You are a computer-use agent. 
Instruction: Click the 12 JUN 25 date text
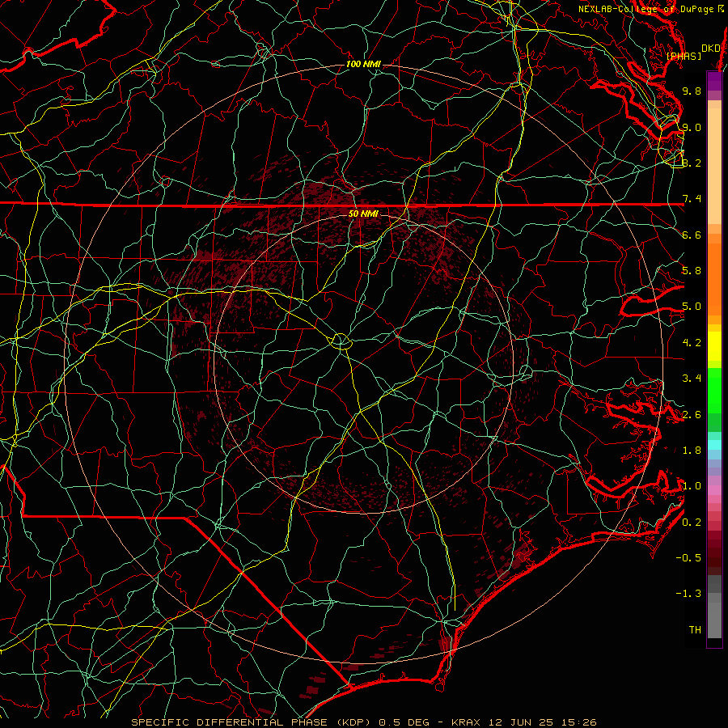pos(522,722)
